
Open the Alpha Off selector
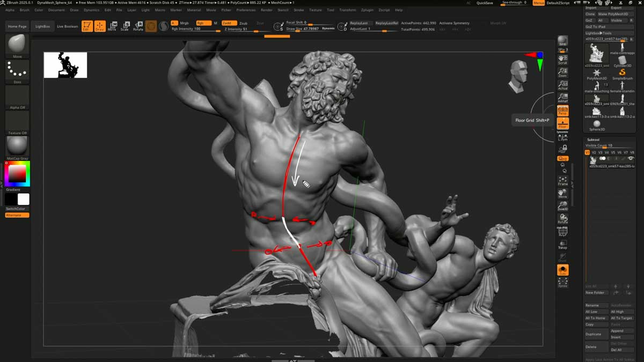(17, 97)
